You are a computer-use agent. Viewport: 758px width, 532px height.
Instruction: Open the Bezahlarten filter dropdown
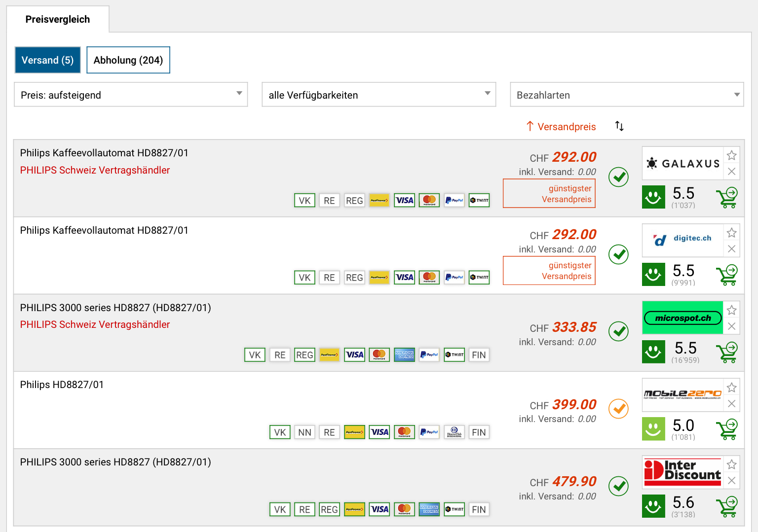click(626, 95)
